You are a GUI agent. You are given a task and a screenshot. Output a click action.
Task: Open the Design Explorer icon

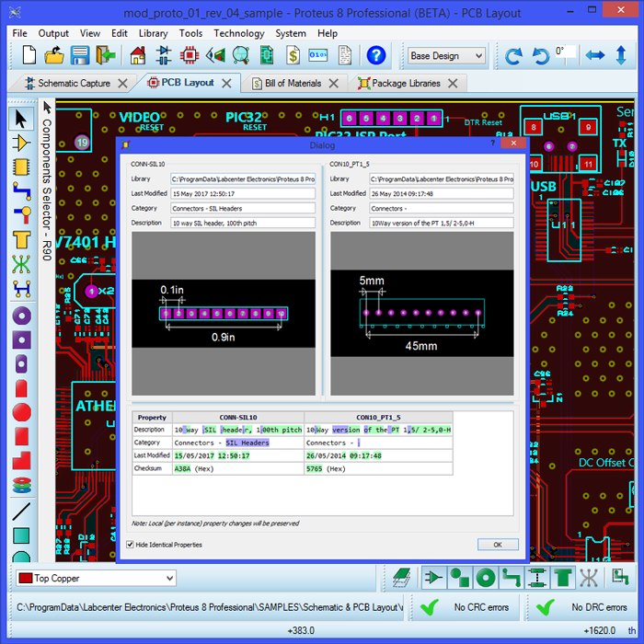coord(267,55)
